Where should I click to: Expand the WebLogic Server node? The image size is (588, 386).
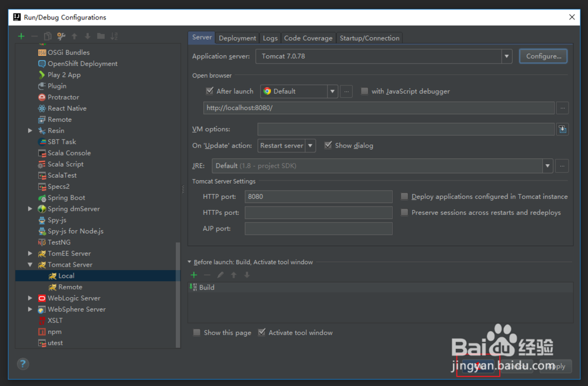point(30,298)
